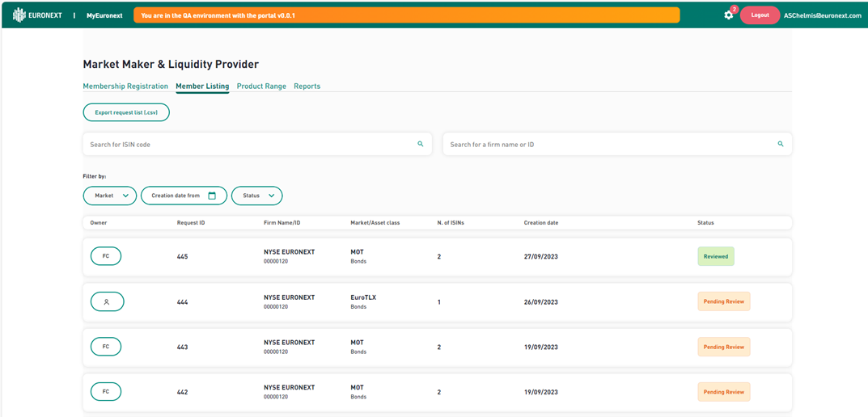Click the Owner column header
This screenshot has width=868, height=417.
click(x=99, y=223)
